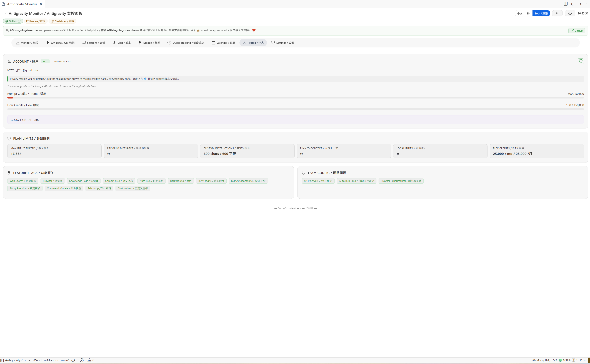Screen dimensions: 590x364
Task: Go to the Models / 模型 tab
Action: [149, 43]
